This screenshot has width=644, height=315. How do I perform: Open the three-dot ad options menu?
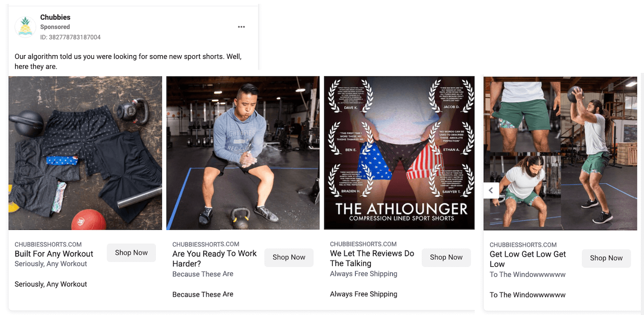(x=241, y=27)
